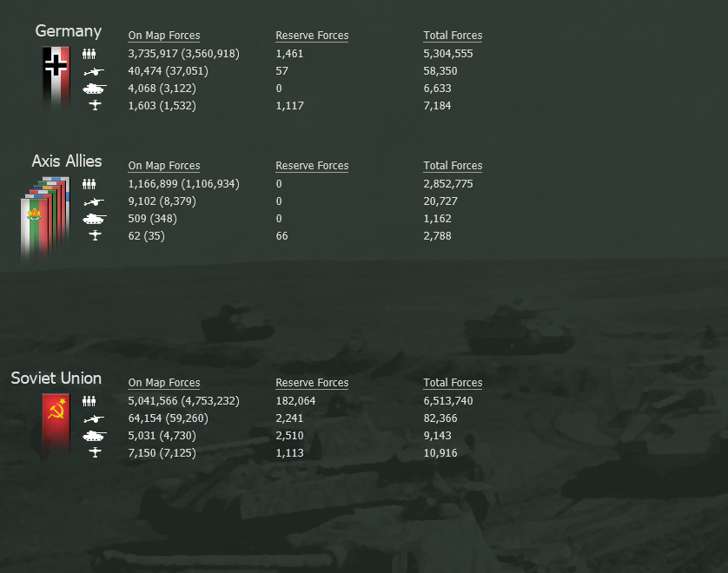
Task: Click the Germany heading
Action: (x=69, y=31)
